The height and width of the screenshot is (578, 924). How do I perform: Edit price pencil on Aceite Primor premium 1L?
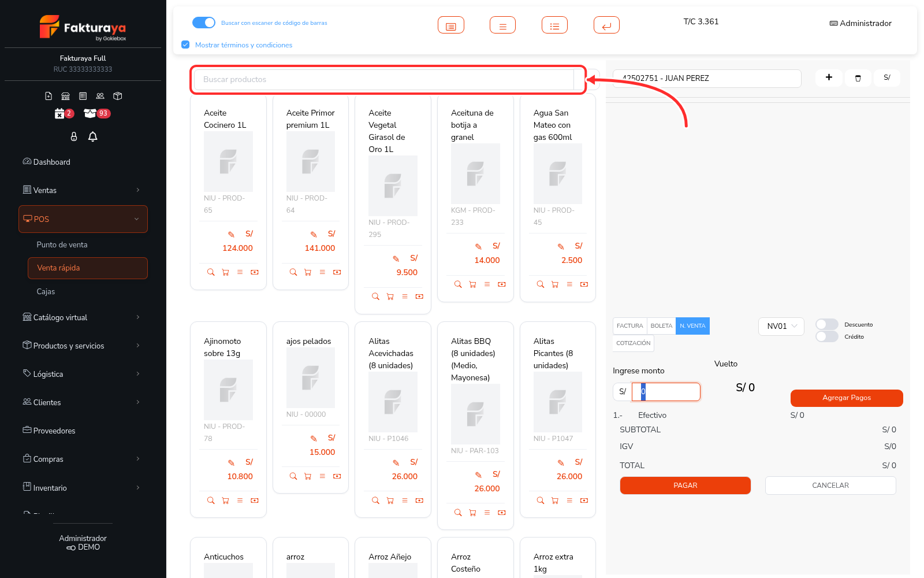pos(314,234)
